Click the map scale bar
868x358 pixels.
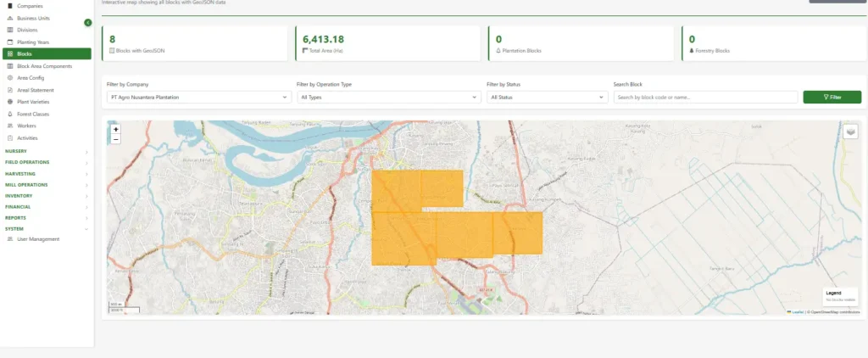click(x=124, y=308)
